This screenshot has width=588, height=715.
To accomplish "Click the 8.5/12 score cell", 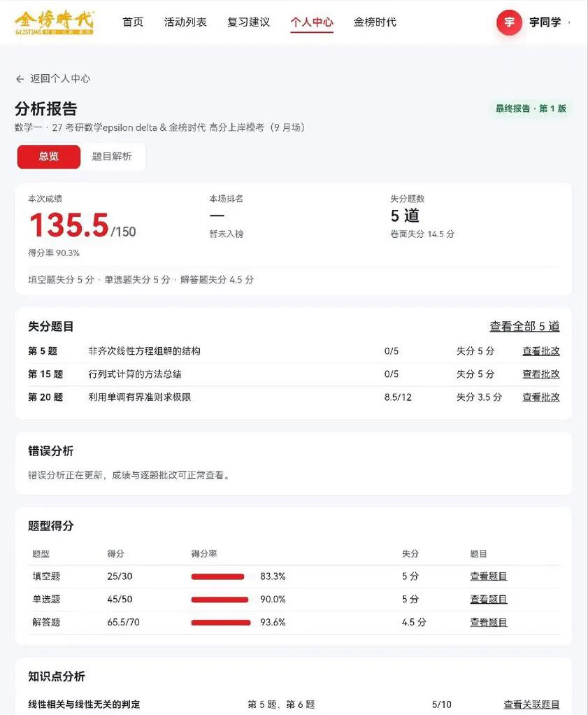I will [398, 397].
